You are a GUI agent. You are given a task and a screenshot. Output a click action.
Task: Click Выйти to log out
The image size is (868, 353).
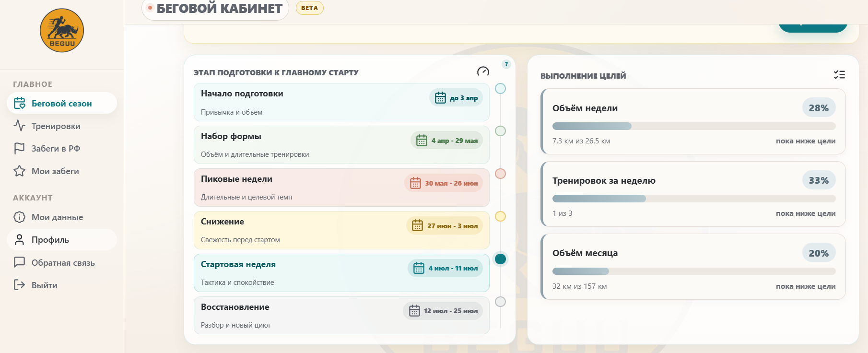(x=62, y=285)
